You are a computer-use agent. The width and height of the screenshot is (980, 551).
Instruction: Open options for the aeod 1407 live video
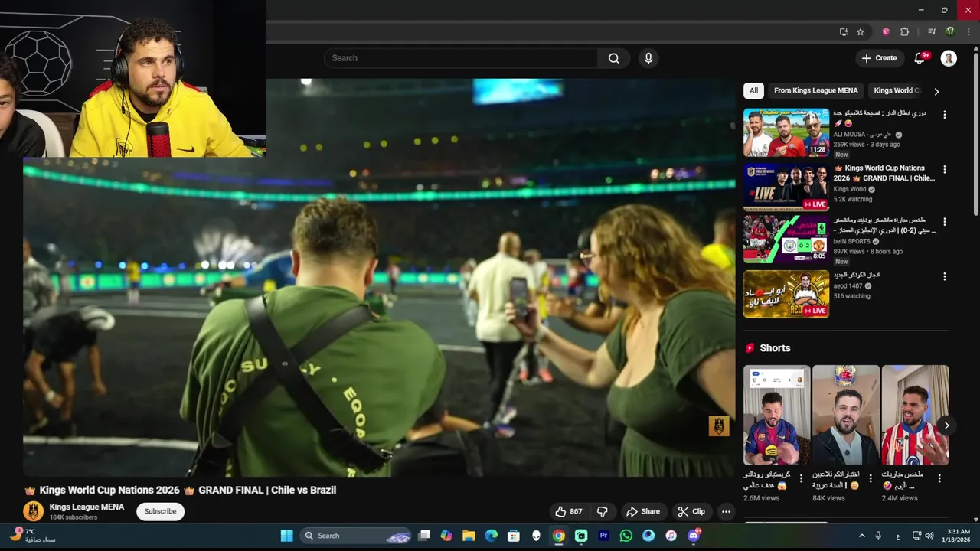point(944,276)
